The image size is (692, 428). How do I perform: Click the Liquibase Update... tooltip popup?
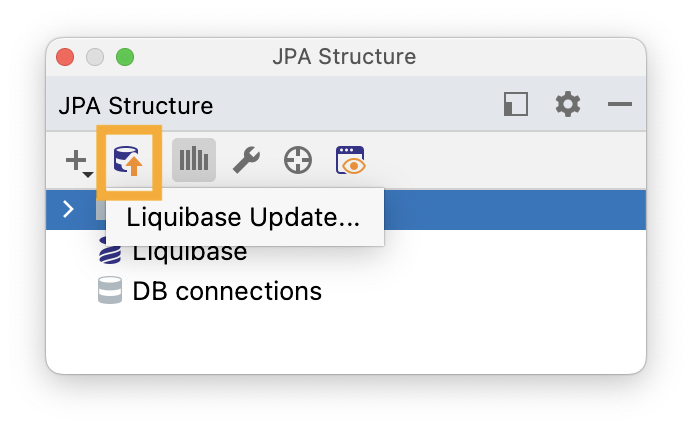point(245,217)
